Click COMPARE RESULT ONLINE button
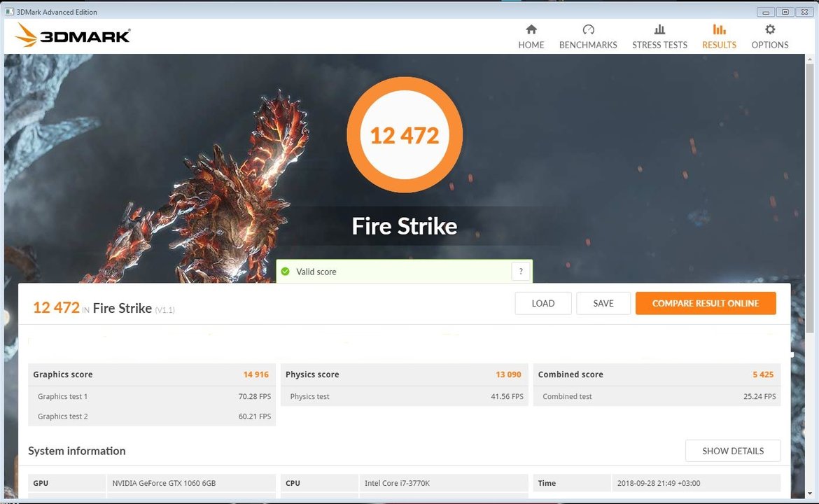The height and width of the screenshot is (504, 819). click(x=706, y=303)
